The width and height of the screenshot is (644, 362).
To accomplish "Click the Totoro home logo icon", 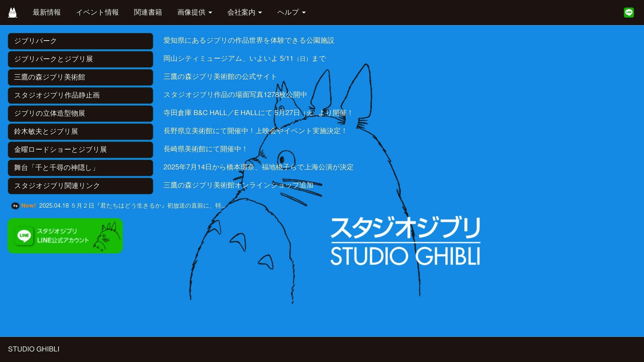I will click(x=13, y=13).
